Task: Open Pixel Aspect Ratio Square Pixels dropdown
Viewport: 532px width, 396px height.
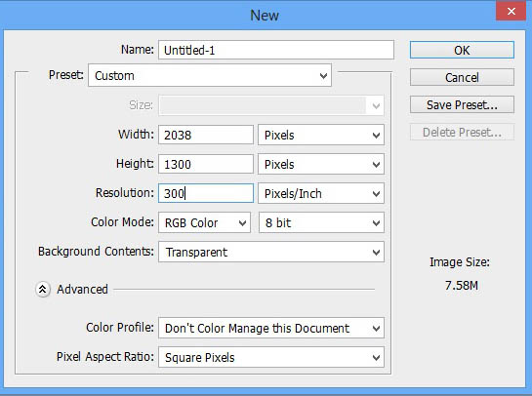Action: point(271,357)
